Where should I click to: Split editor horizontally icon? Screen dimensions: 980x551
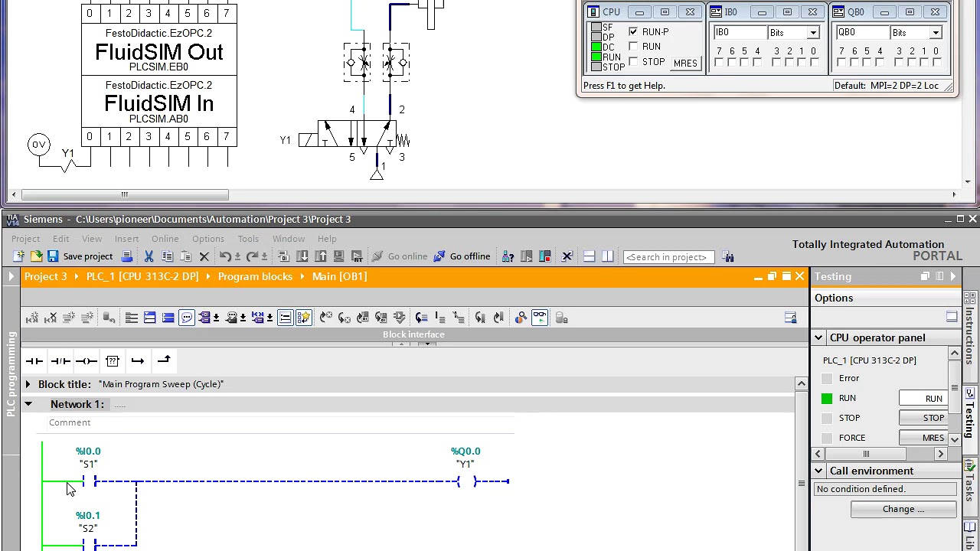589,256
